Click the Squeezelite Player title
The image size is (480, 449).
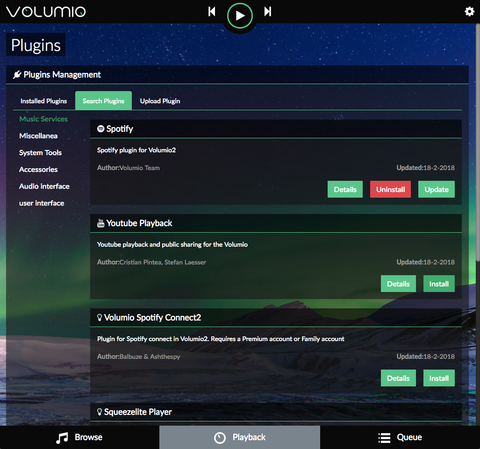[x=138, y=412]
